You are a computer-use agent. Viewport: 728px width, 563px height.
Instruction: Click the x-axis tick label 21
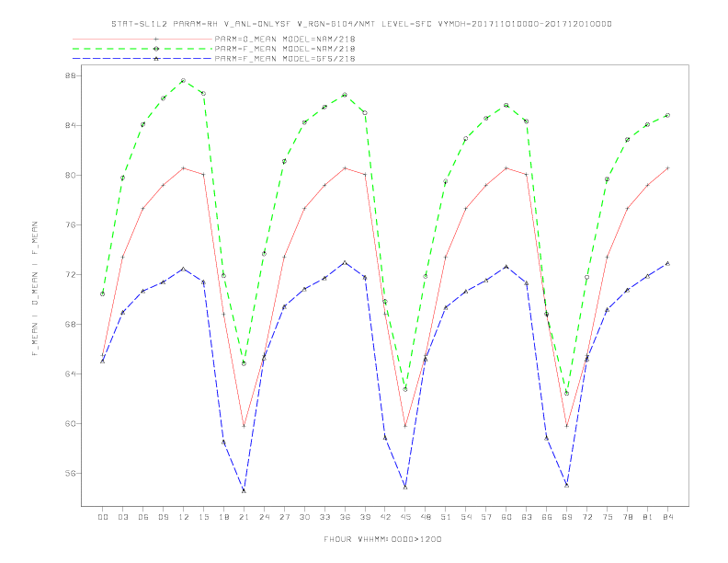pyautogui.click(x=244, y=517)
